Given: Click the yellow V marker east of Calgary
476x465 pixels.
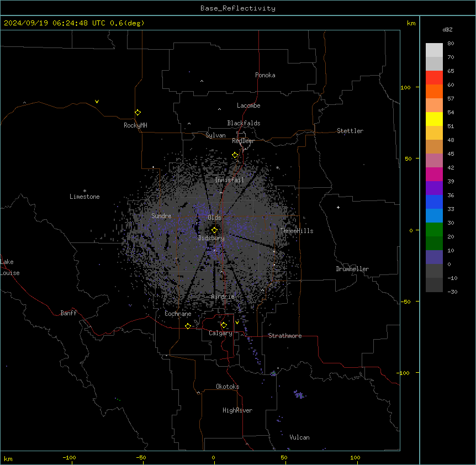Looking at the screenshot, I should tap(237, 323).
